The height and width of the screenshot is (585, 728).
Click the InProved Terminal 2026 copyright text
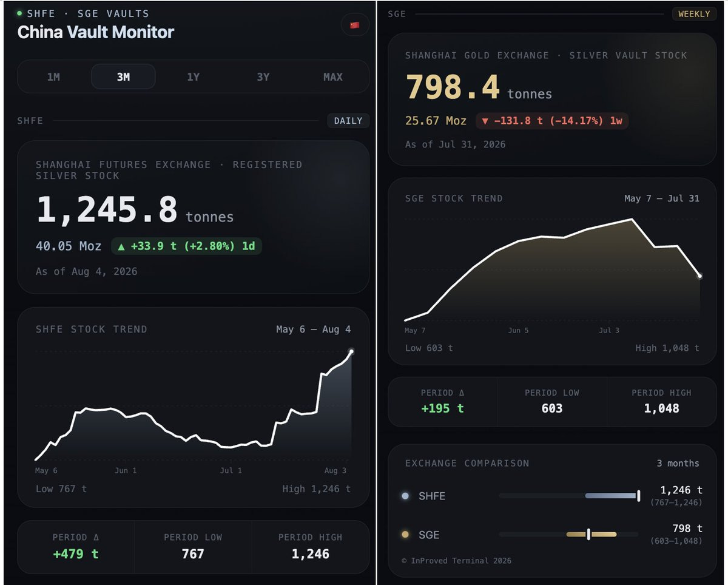(x=456, y=561)
